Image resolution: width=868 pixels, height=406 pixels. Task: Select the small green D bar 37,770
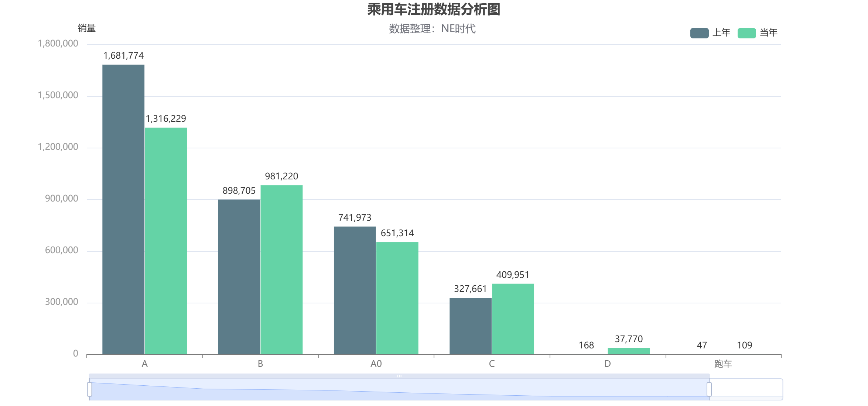(x=629, y=351)
